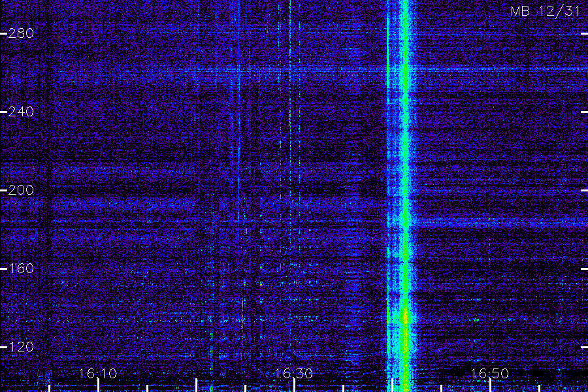This screenshot has width=588, height=392.
Task: Click the 16:30 time axis label
Action: [x=293, y=373]
